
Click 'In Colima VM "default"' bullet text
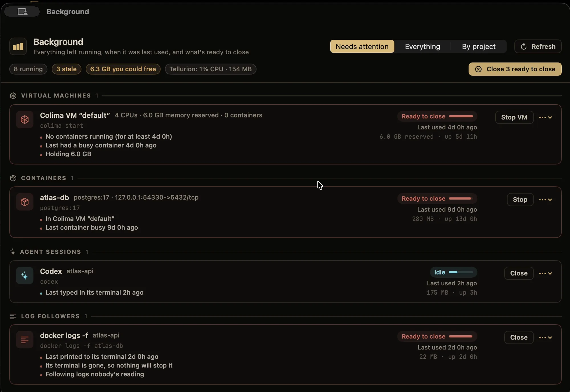80,219
